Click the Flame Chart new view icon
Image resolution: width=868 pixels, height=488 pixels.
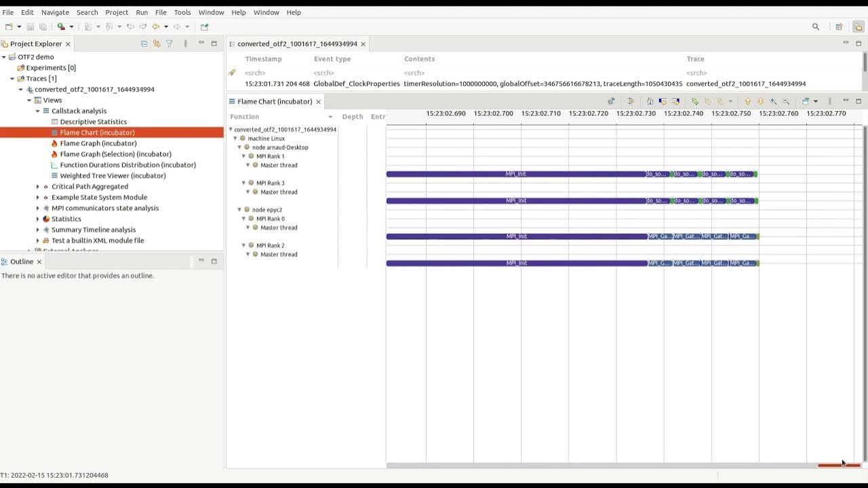click(x=805, y=102)
